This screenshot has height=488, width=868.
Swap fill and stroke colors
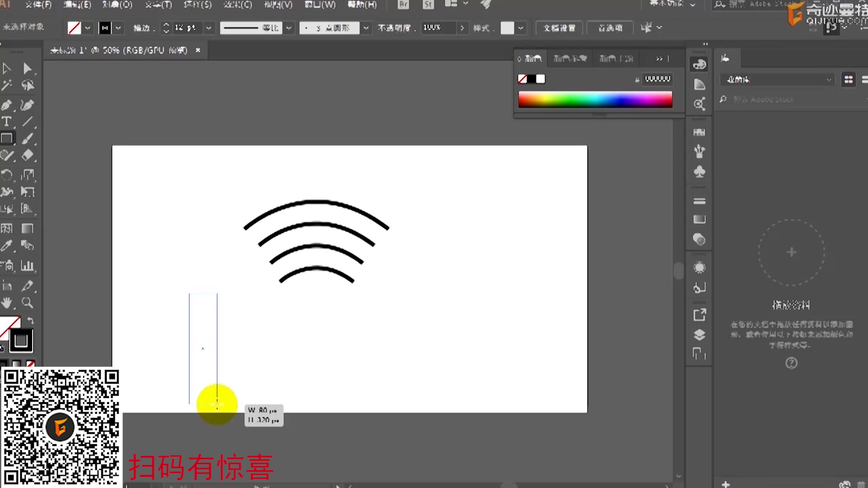coord(30,320)
